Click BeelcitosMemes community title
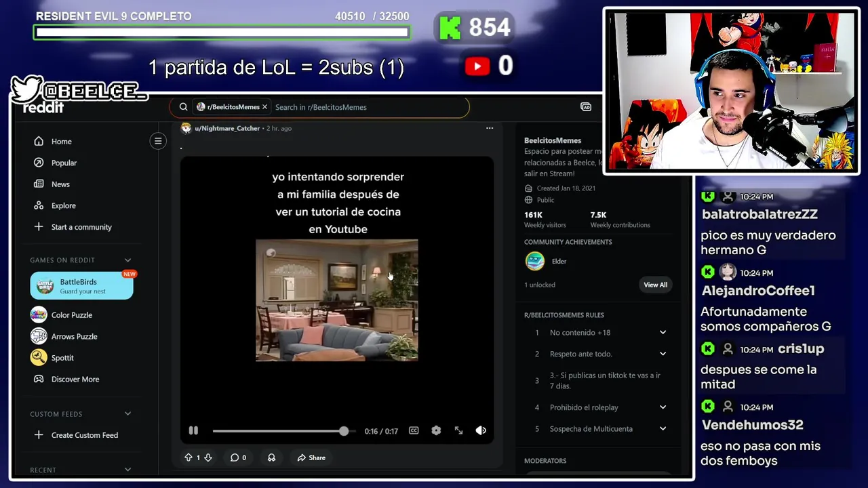This screenshot has height=488, width=868. pos(553,140)
